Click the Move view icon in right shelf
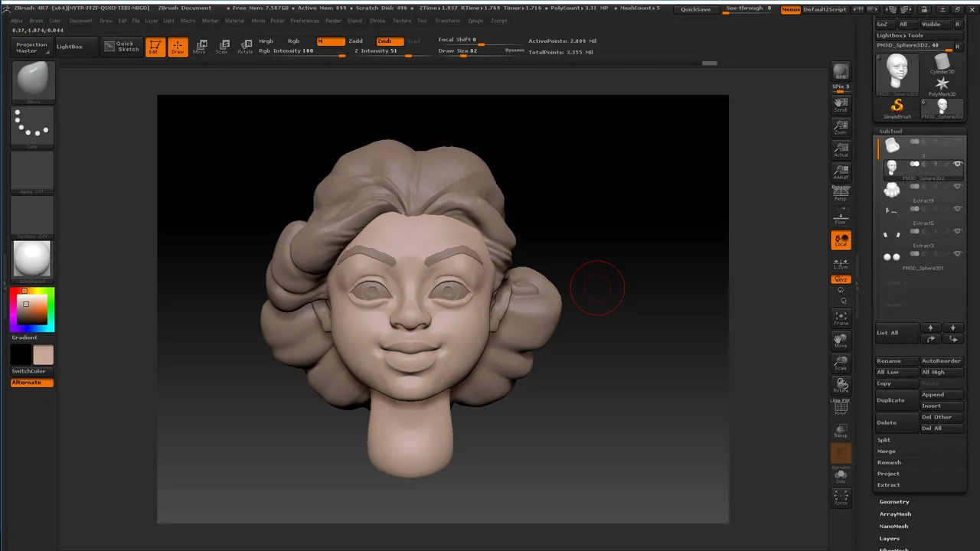Image resolution: width=980 pixels, height=551 pixels. (841, 341)
